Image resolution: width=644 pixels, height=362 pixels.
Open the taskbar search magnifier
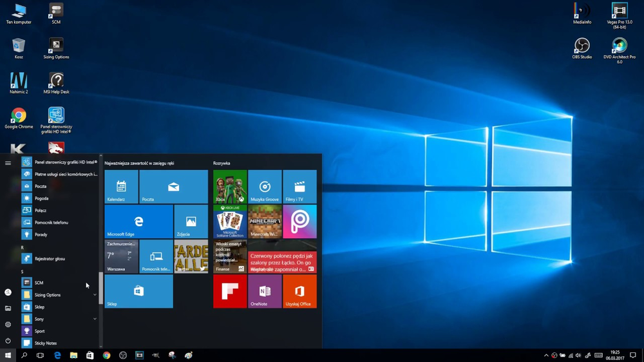[24, 356]
